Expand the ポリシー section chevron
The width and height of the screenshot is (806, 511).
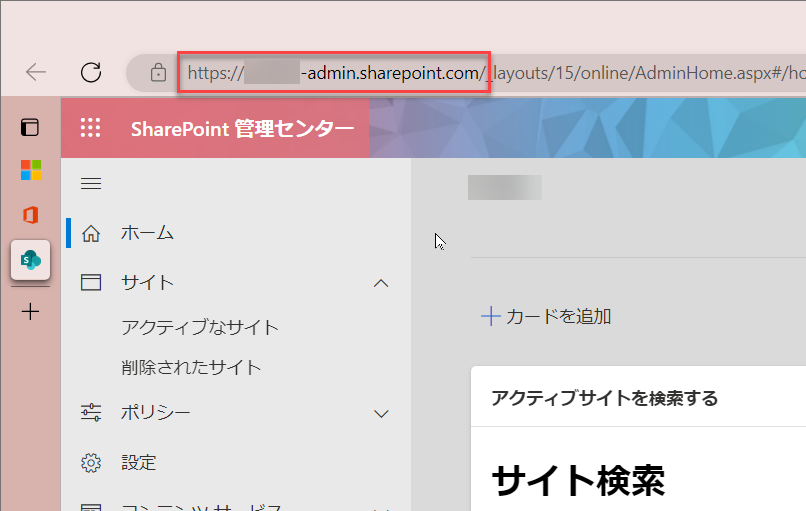pos(381,414)
